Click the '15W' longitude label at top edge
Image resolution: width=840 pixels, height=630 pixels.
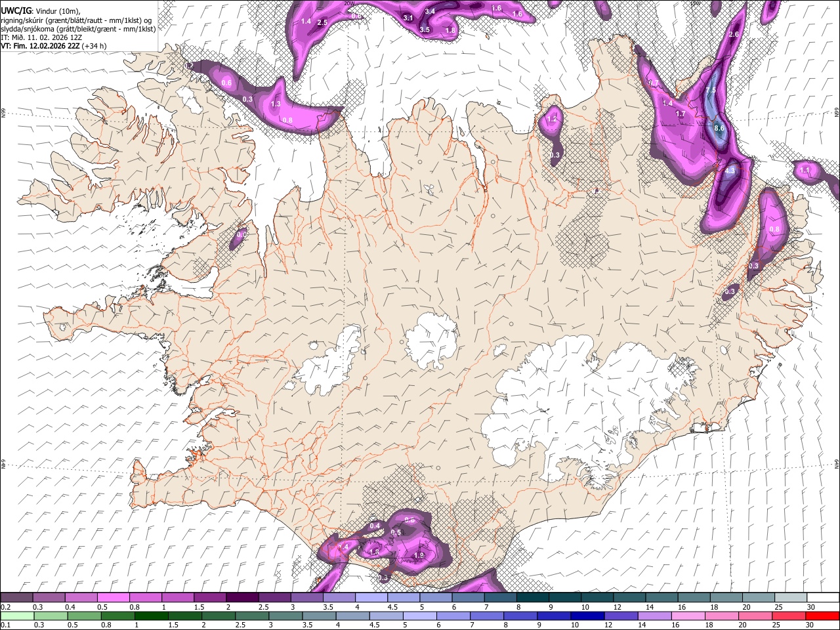click(696, 3)
